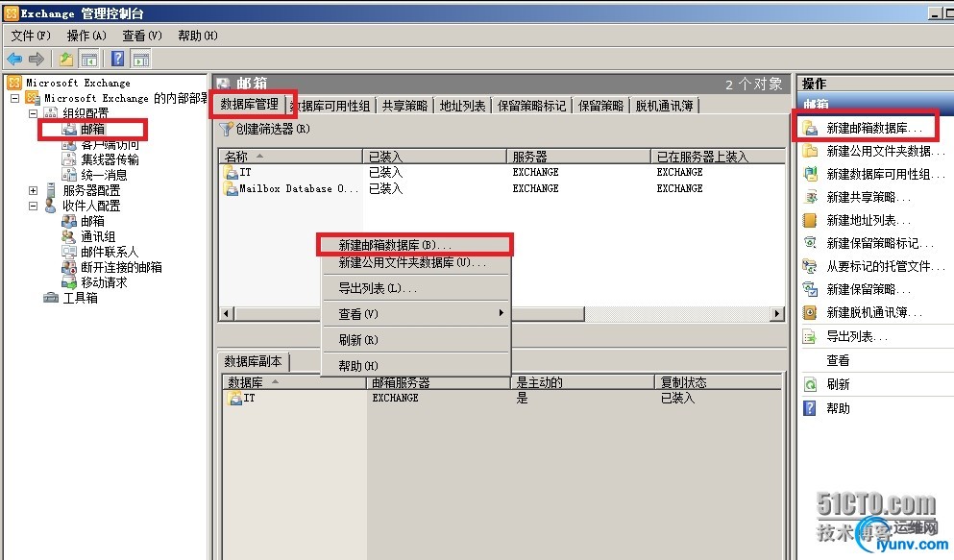The height and width of the screenshot is (560, 954).
Task: Click the 通讯组 group icon in tree
Action: [x=69, y=236]
